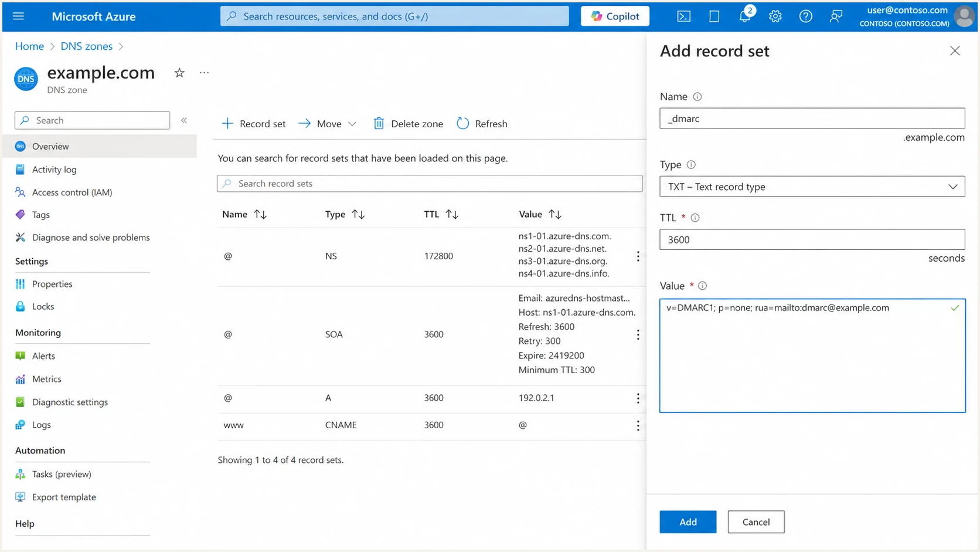Open Alerts under Monitoring
The height and width of the screenshot is (552, 980).
[43, 356]
